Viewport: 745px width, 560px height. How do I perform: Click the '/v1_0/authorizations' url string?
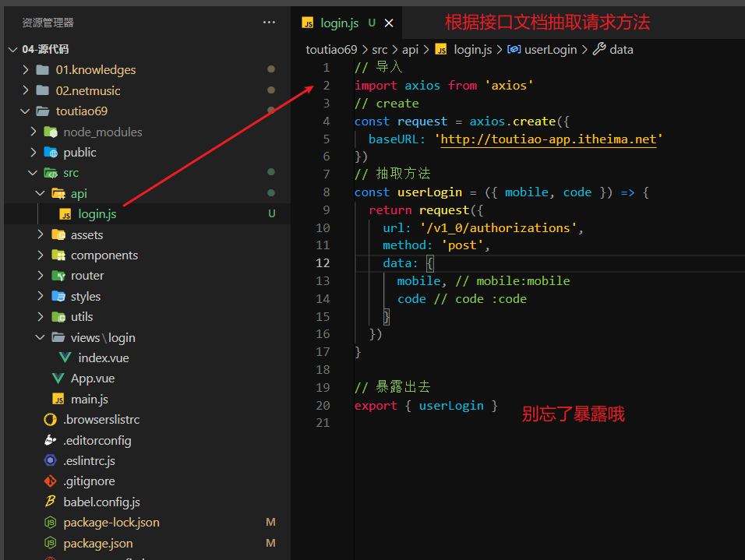(x=499, y=228)
